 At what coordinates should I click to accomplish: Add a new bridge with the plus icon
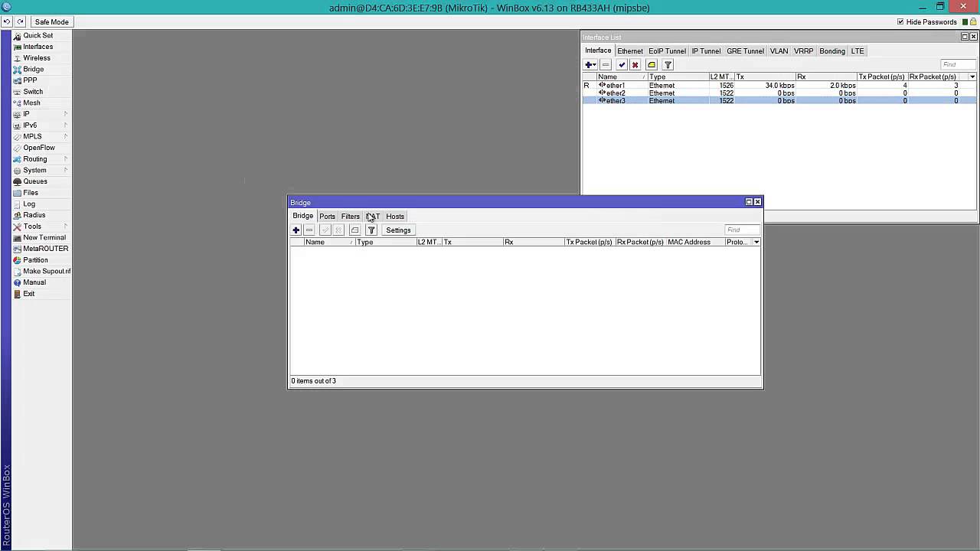tap(296, 230)
